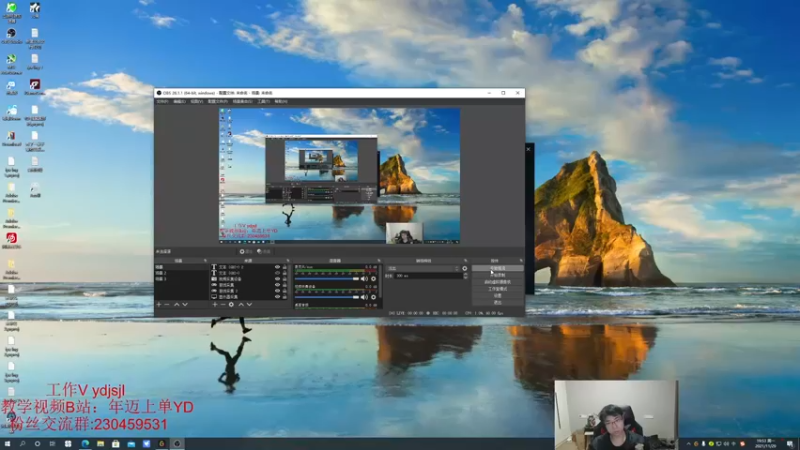Click the OBS preview canvas
800x450 pixels.
point(339,176)
